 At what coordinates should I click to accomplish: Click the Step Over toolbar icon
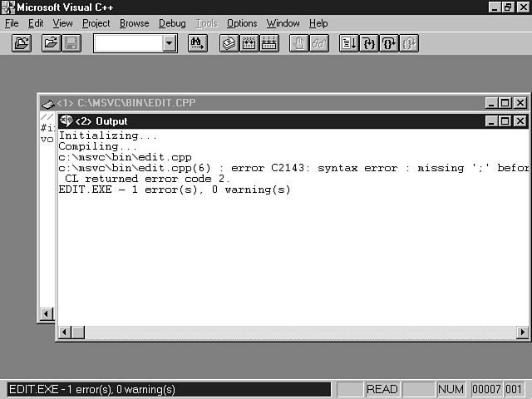tap(389, 43)
